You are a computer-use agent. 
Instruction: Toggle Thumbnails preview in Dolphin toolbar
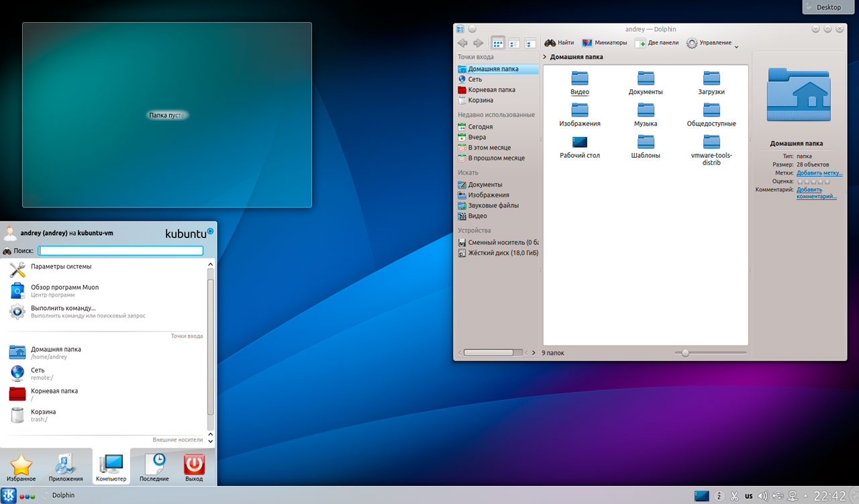[605, 43]
